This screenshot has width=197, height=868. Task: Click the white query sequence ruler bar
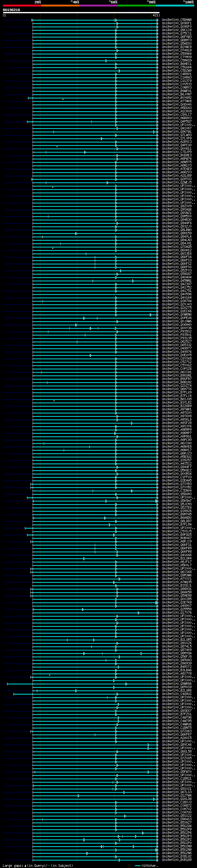click(81, 13)
